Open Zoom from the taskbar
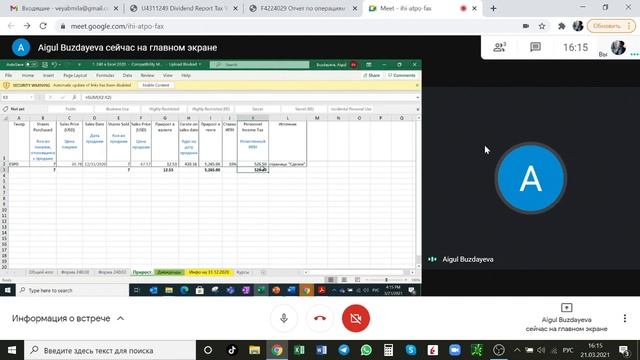The height and width of the screenshot is (360, 640). (455, 350)
